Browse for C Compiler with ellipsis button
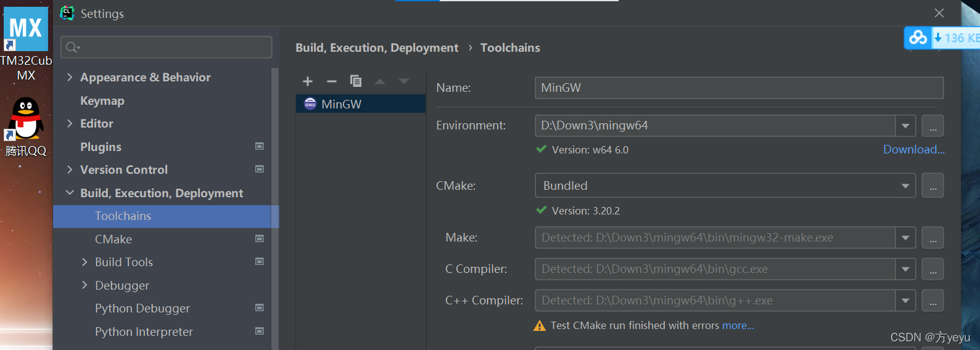This screenshot has height=350, width=980. [x=933, y=269]
